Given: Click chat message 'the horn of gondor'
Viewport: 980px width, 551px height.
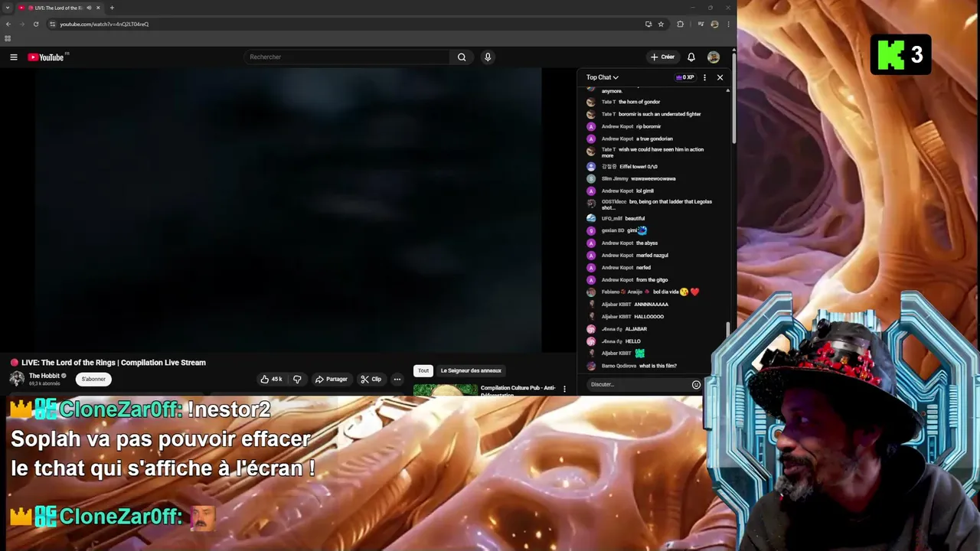Looking at the screenshot, I should point(639,102).
